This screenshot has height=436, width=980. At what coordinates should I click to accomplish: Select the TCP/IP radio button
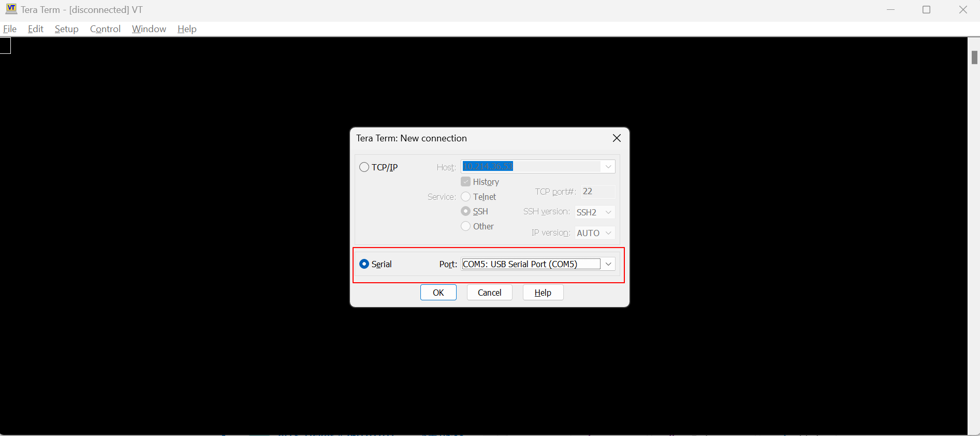[364, 167]
